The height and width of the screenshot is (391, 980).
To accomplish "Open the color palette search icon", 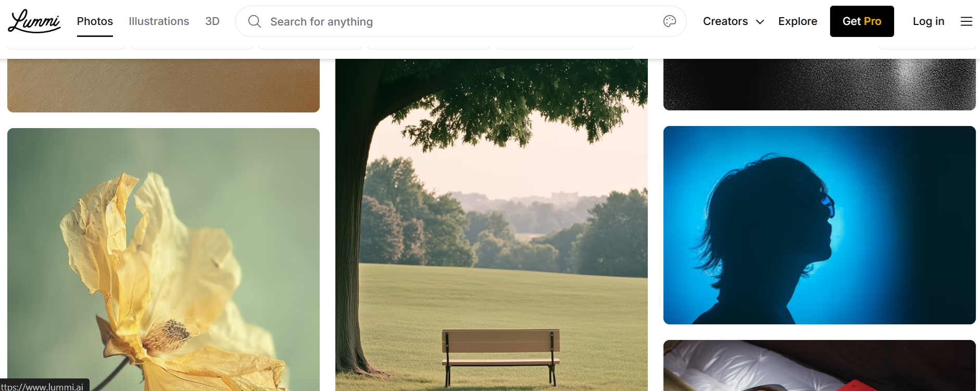I will point(670,21).
